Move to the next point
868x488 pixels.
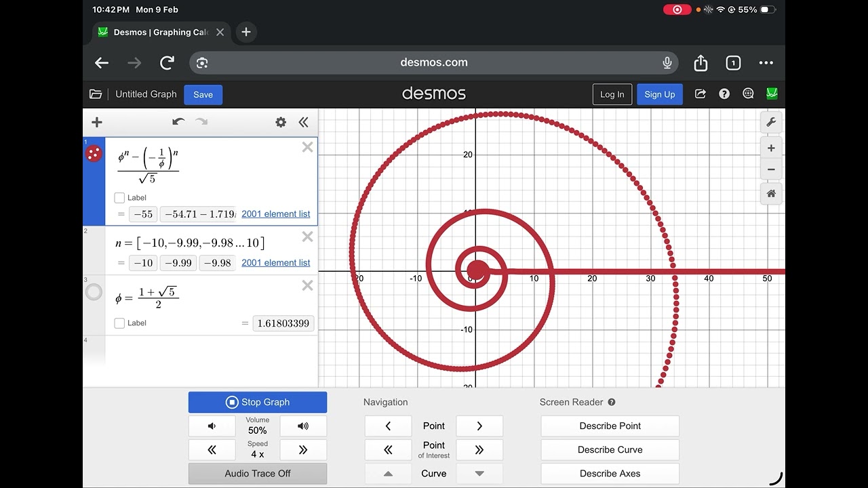pyautogui.click(x=479, y=426)
